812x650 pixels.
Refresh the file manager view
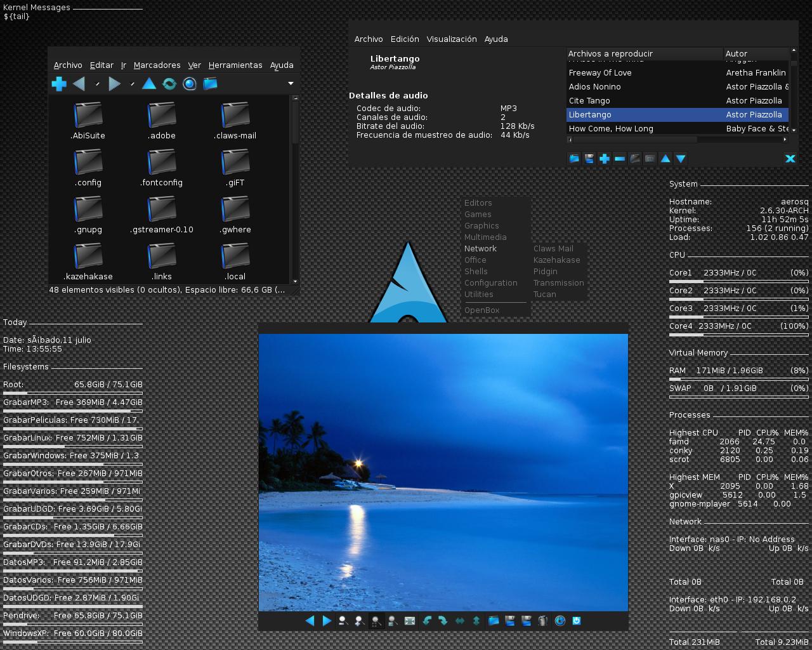[169, 83]
